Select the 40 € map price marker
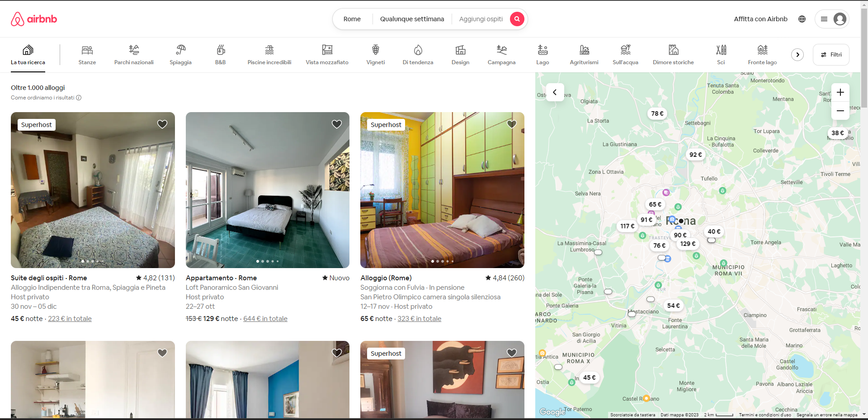This screenshot has width=868, height=420. tap(714, 231)
